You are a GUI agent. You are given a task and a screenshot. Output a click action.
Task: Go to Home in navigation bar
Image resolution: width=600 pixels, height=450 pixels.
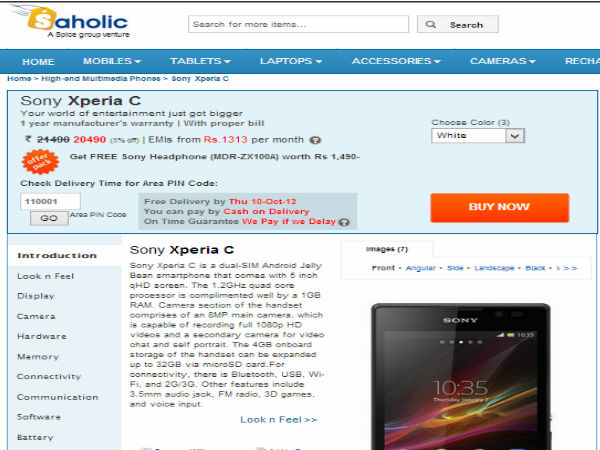pos(38,62)
